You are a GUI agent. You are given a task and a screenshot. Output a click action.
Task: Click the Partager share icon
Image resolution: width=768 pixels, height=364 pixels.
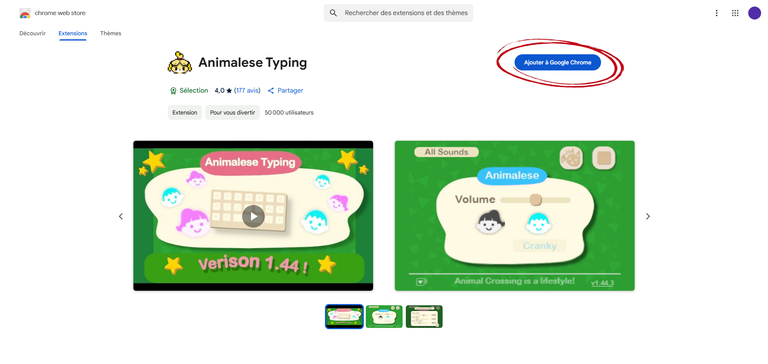[x=271, y=91]
